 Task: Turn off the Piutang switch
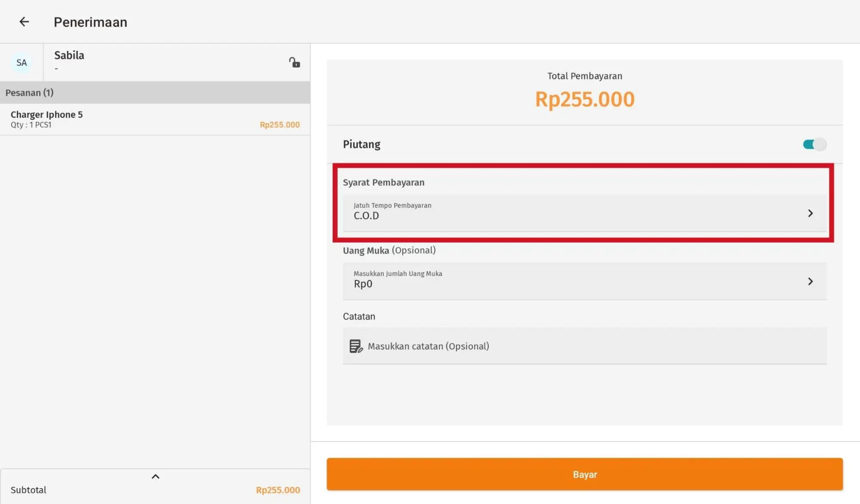coord(814,144)
